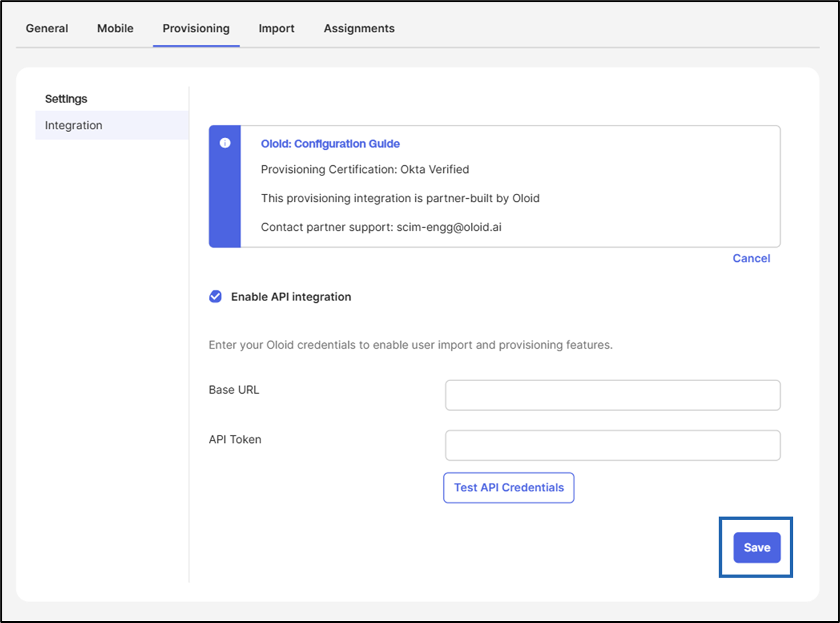The height and width of the screenshot is (623, 840).
Task: Click the partner-built by Oloid notice text
Action: [400, 198]
